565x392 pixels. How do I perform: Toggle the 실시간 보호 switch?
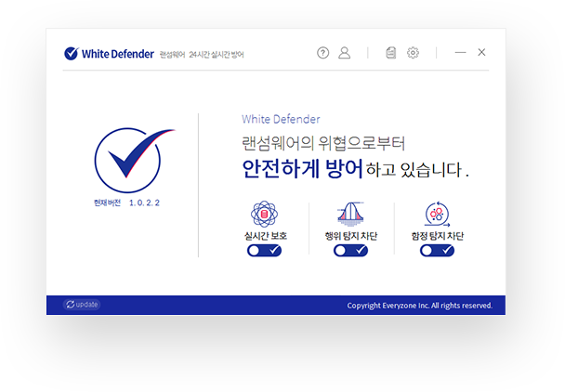coord(264,251)
